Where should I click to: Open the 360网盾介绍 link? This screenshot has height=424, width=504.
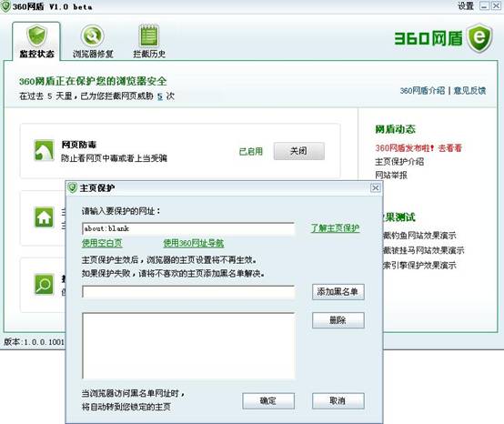tap(422, 91)
